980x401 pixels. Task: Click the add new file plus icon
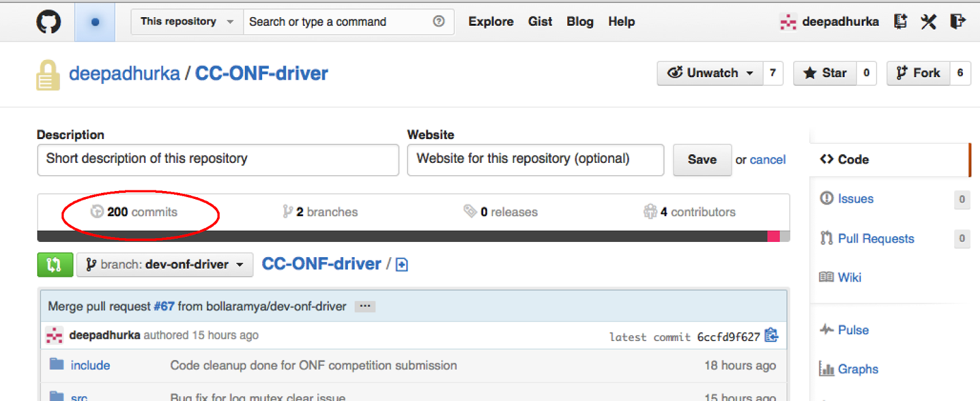click(x=402, y=264)
